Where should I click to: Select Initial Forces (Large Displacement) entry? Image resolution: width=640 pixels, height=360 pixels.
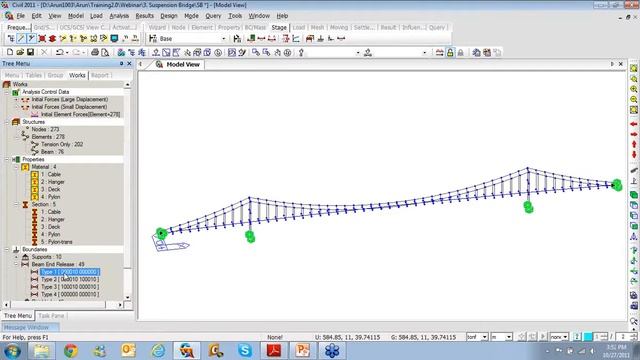[70, 100]
